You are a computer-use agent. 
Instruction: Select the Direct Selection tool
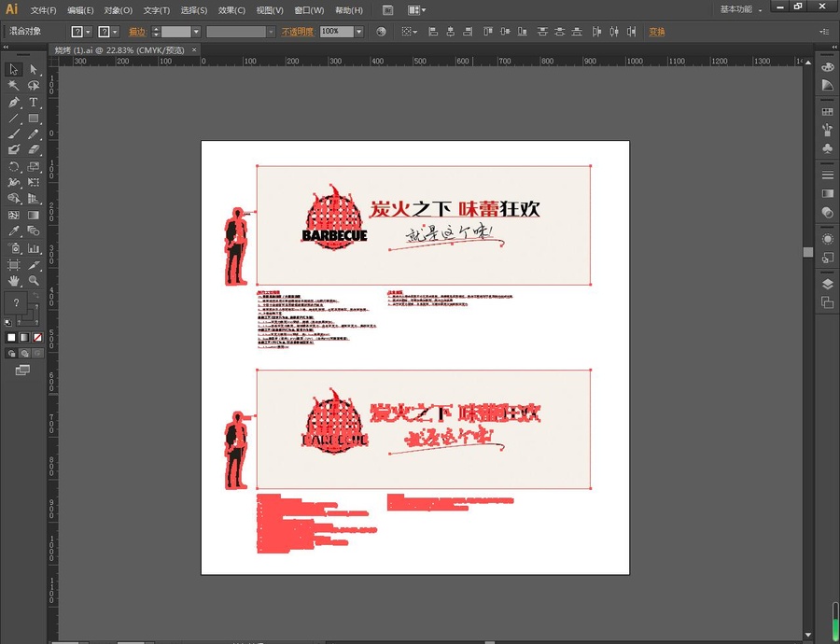(34, 69)
